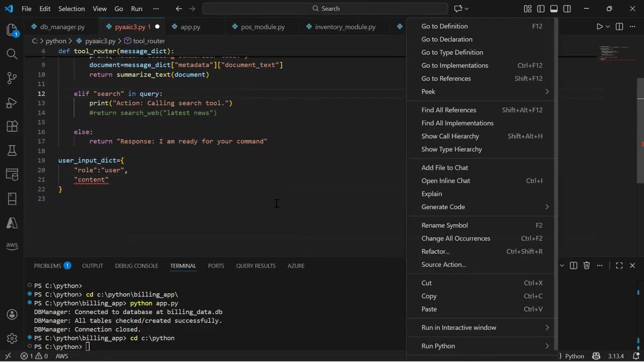Toggle bottom panel visibility
The image size is (644, 362).
coord(554,9)
